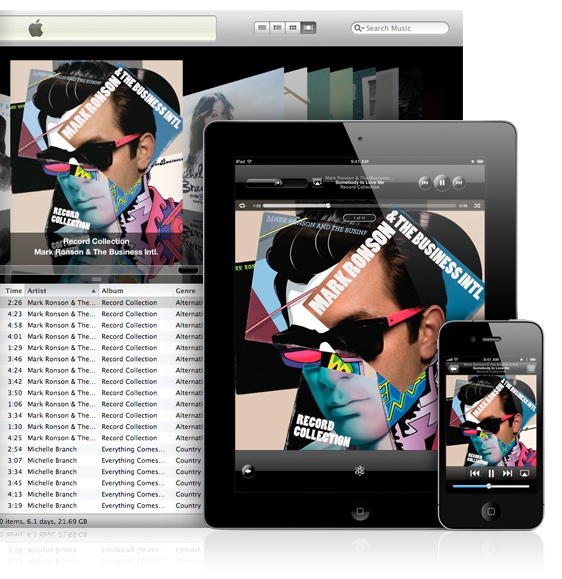562x579 pixels.
Task: Click the iPhone volume slider
Action: tap(491, 486)
